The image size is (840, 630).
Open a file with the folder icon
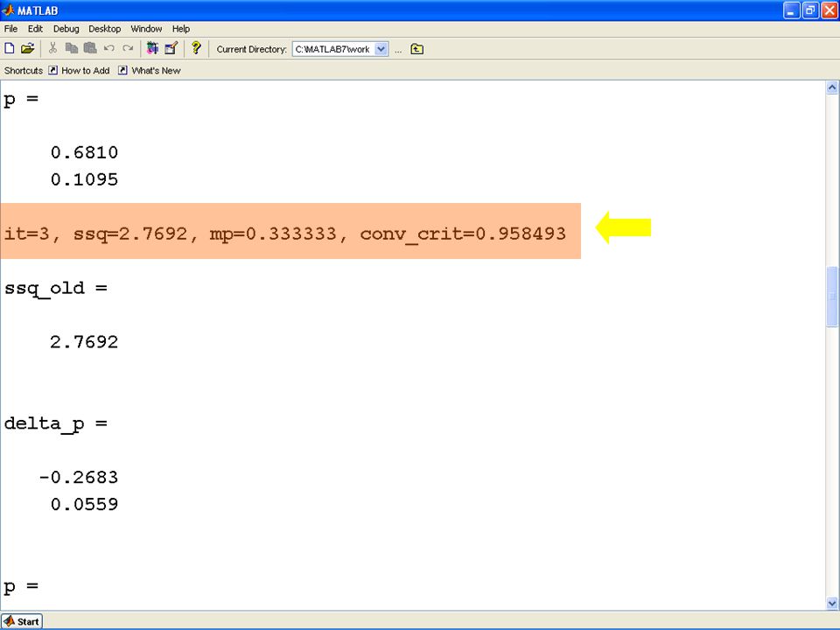coord(27,48)
